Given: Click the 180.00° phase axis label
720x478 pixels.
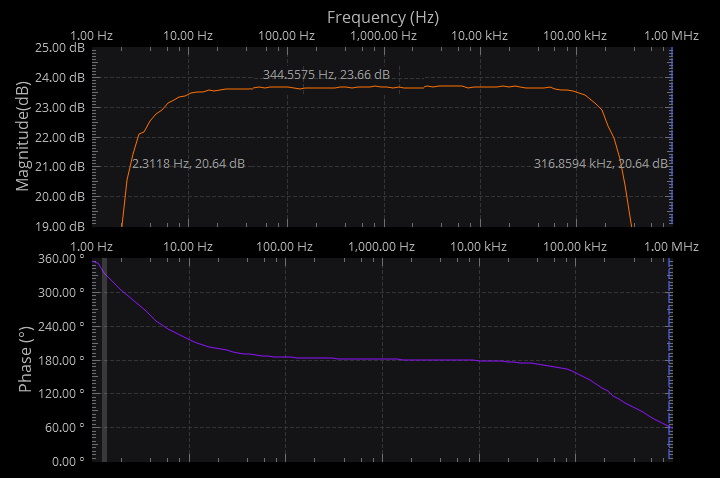Looking at the screenshot, I should 61,360.
